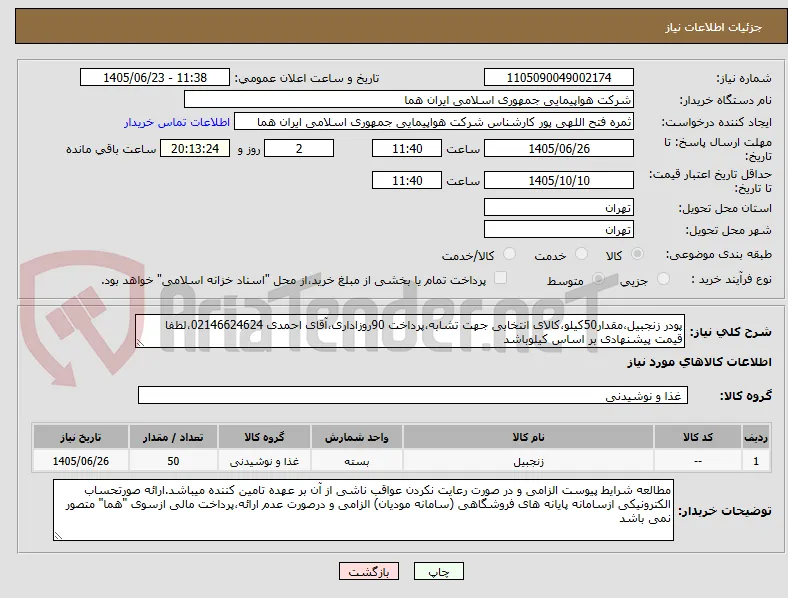
Task: Click the remaining days field showing 2
Action: click(299, 149)
